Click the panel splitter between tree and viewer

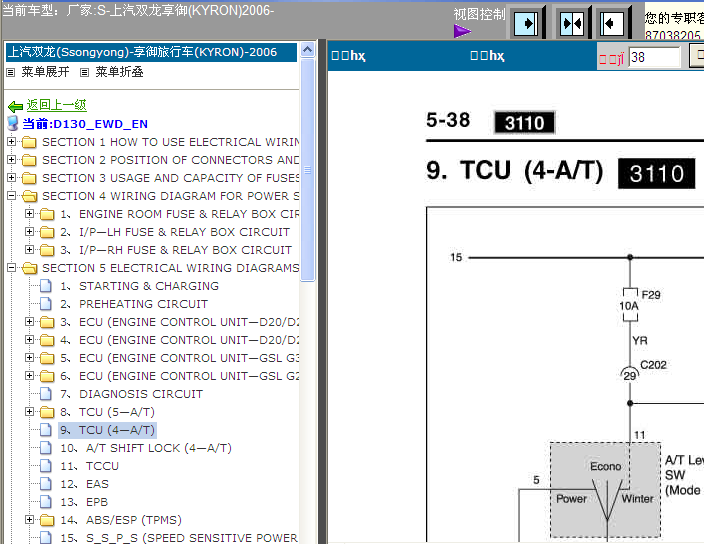(322, 292)
